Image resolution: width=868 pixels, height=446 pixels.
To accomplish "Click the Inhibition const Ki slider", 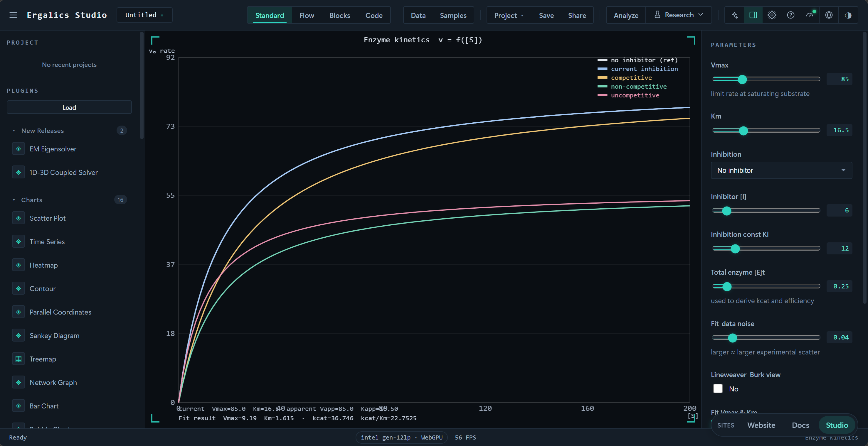I will click(x=766, y=249).
